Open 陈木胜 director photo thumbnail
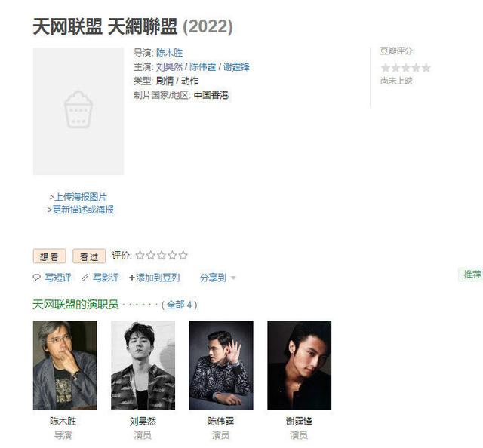 pyautogui.click(x=65, y=365)
